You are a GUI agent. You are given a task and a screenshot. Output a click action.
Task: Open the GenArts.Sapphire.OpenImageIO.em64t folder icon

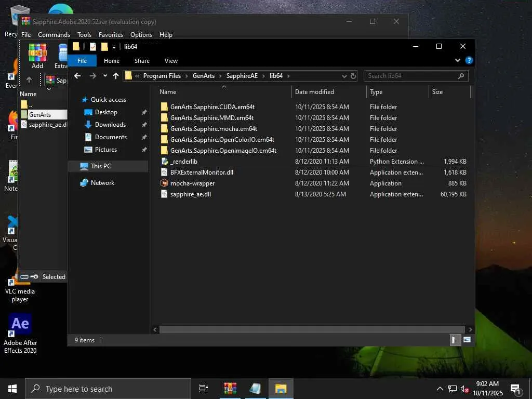pyautogui.click(x=164, y=150)
